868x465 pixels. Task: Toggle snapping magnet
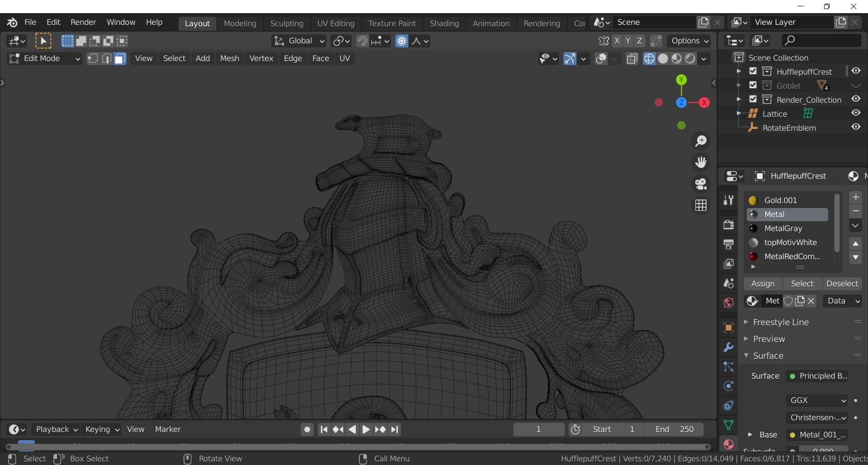tap(362, 41)
